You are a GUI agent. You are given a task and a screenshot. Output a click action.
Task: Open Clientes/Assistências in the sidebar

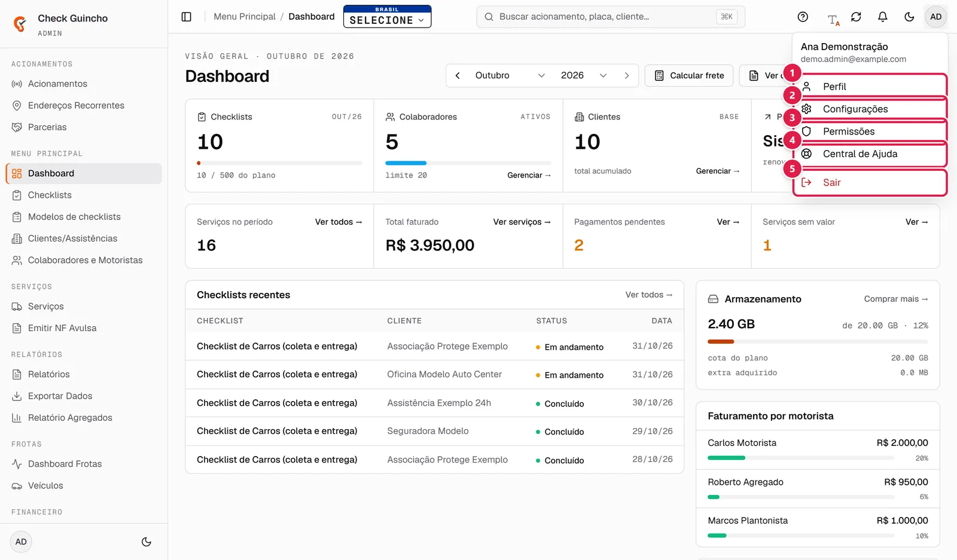pyautogui.click(x=84, y=238)
